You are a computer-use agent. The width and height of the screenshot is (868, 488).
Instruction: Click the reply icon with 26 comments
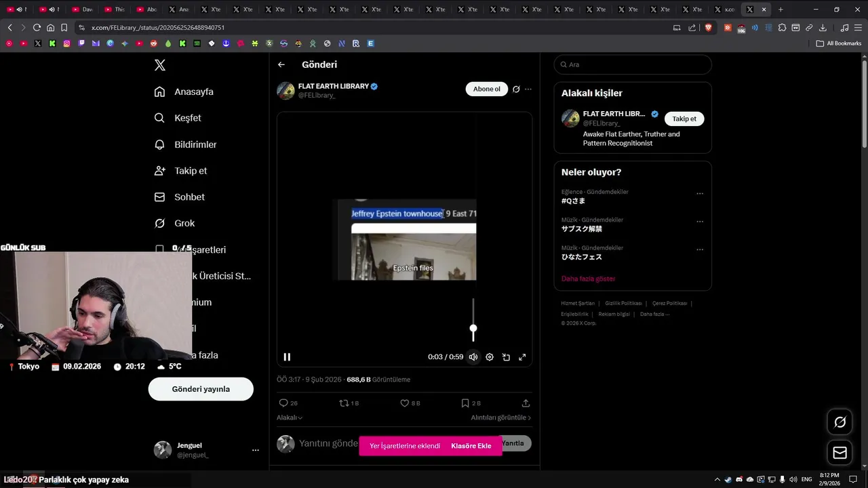click(283, 403)
